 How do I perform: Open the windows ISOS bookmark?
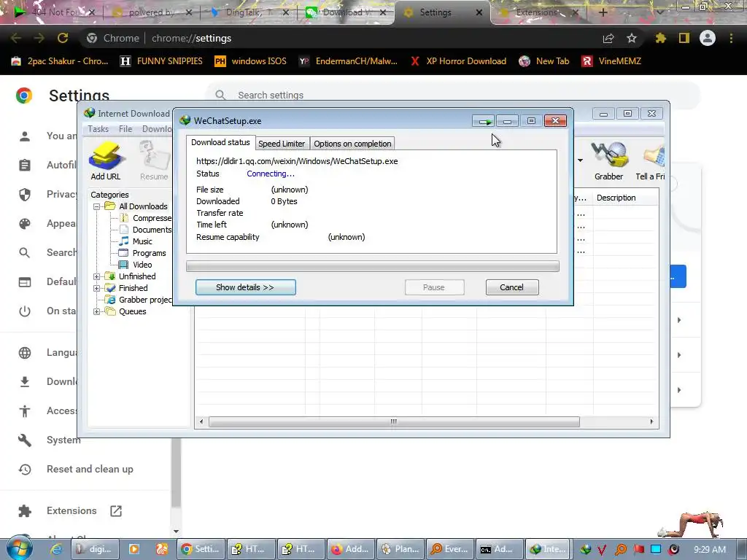pos(251,61)
